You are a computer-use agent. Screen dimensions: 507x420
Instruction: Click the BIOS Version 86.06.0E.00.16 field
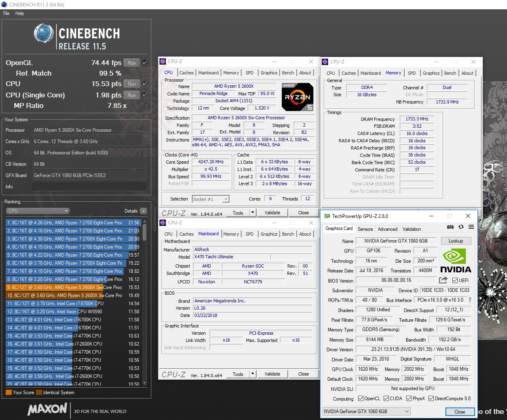point(396,280)
